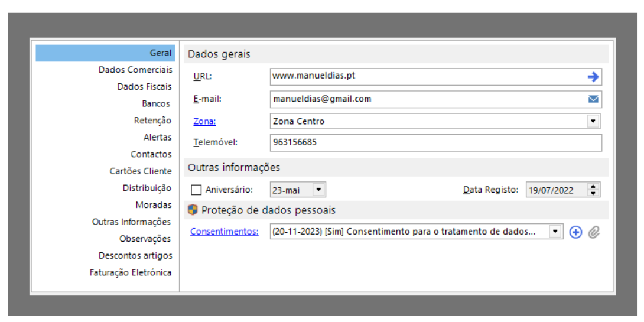
Task: Expand the Zona dropdown list
Action: pyautogui.click(x=593, y=121)
